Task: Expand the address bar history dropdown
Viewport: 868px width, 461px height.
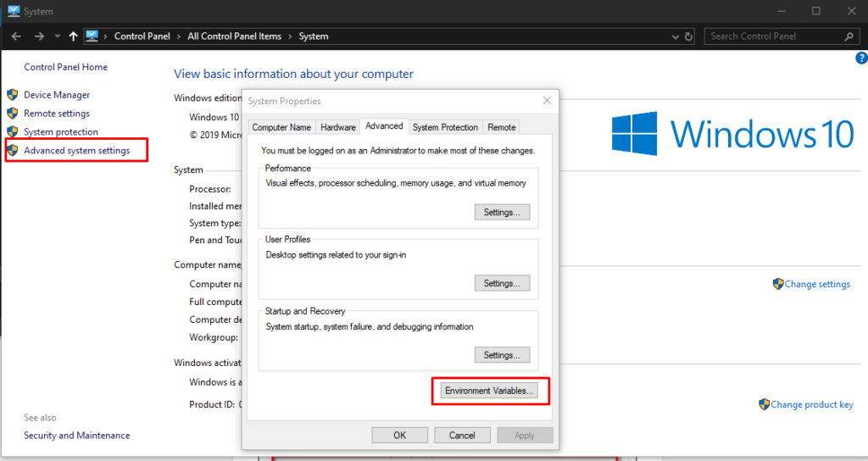Action: (x=674, y=36)
